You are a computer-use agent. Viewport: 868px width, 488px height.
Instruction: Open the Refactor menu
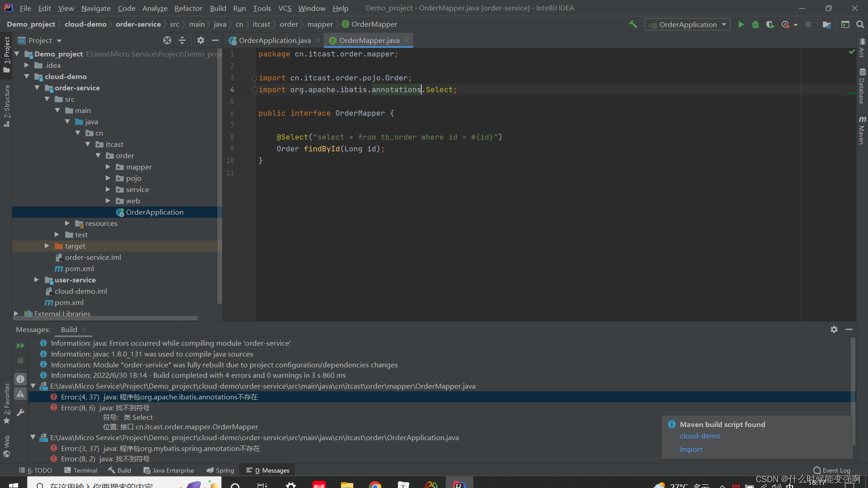(x=188, y=8)
